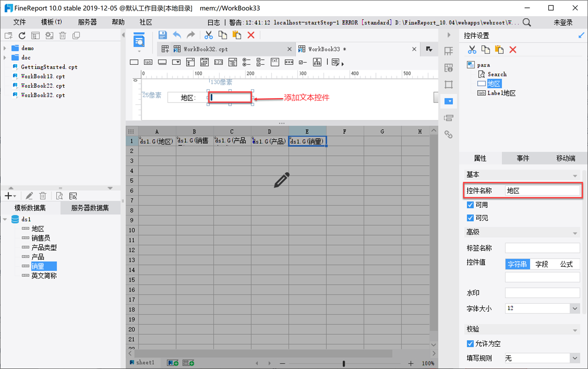This screenshot has width=588, height=369.
Task: Collapse the ds1 dataset node
Action: (x=5, y=219)
